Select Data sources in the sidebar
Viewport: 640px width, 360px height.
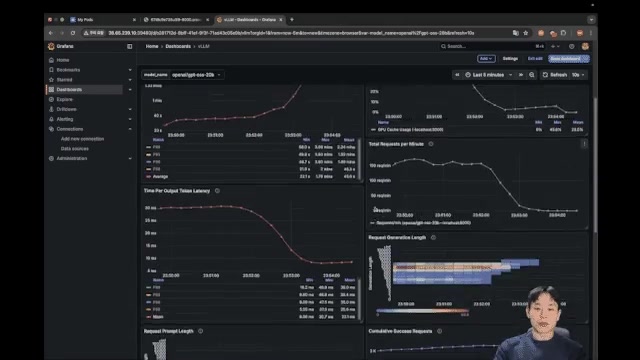coord(75,149)
